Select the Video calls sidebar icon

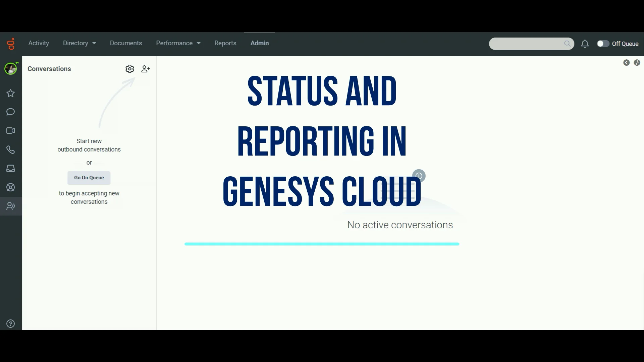10,131
